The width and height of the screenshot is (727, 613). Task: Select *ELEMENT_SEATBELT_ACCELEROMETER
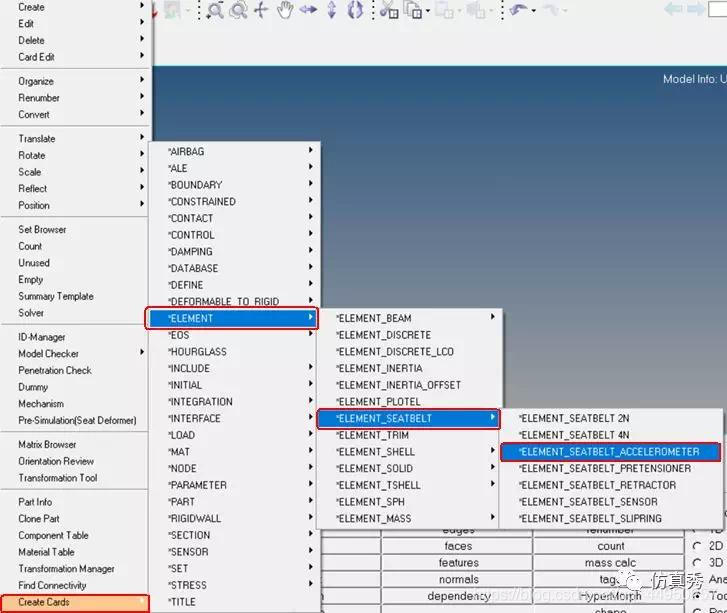[x=610, y=452]
